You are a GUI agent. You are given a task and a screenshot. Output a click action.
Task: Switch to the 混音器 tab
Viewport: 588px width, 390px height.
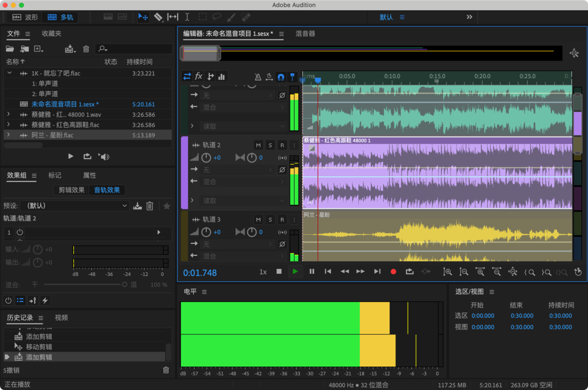305,34
